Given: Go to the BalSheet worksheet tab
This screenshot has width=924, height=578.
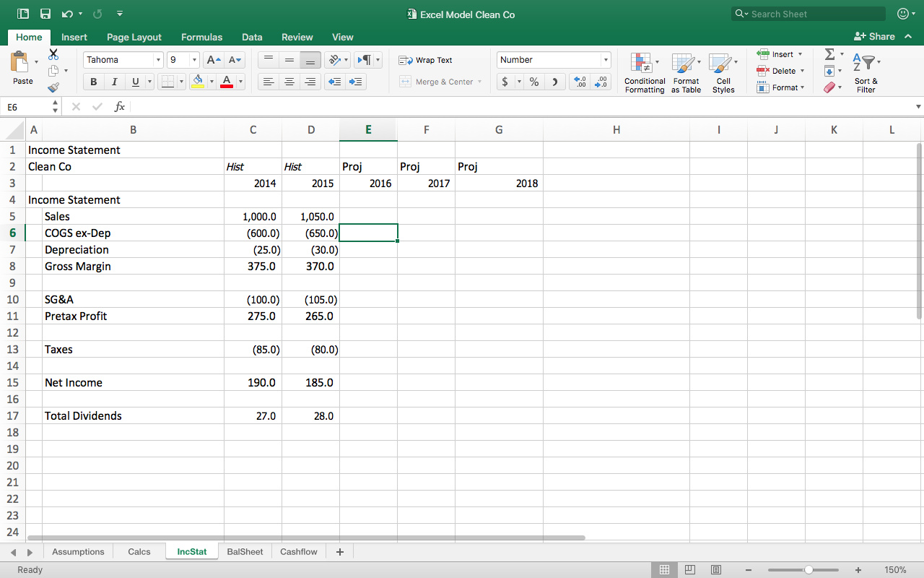Looking at the screenshot, I should 245,552.
